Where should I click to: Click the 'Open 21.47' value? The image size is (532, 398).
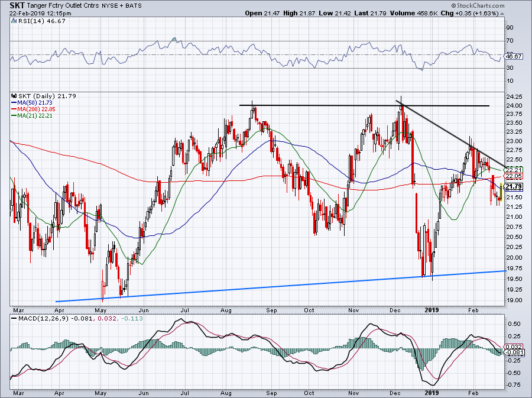(262, 13)
